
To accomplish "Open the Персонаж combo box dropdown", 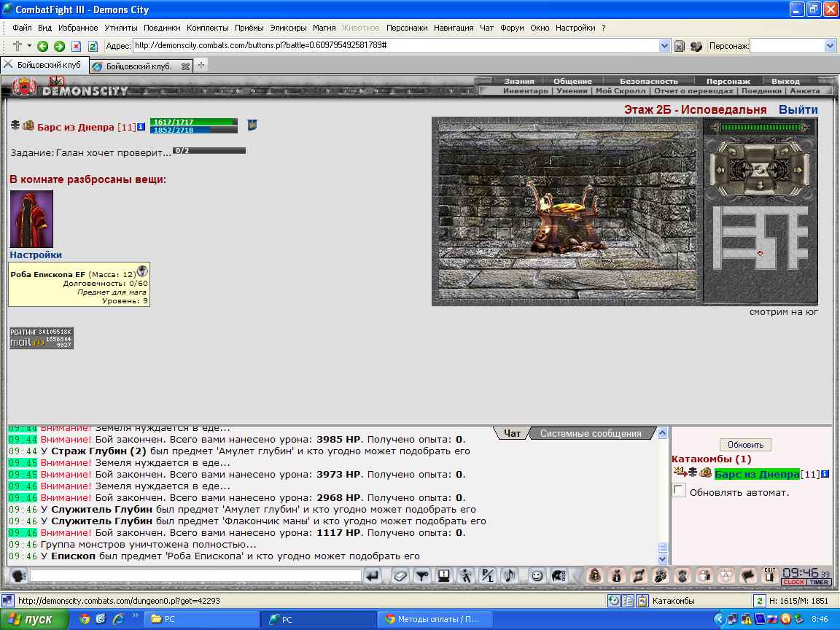I will tap(830, 46).
